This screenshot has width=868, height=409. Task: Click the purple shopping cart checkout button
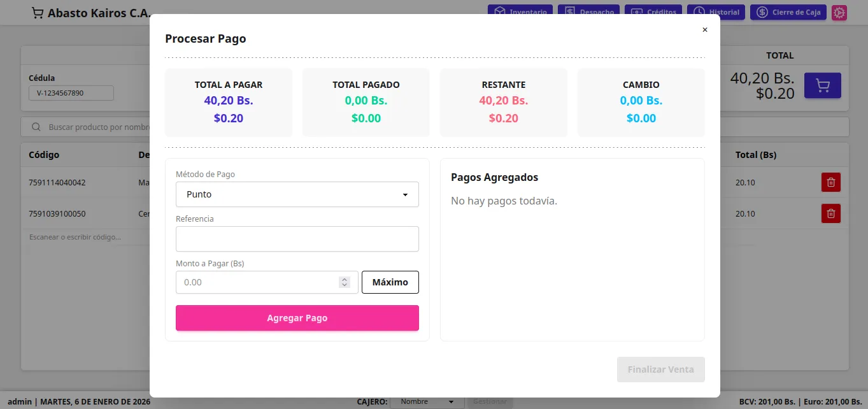pyautogui.click(x=822, y=85)
